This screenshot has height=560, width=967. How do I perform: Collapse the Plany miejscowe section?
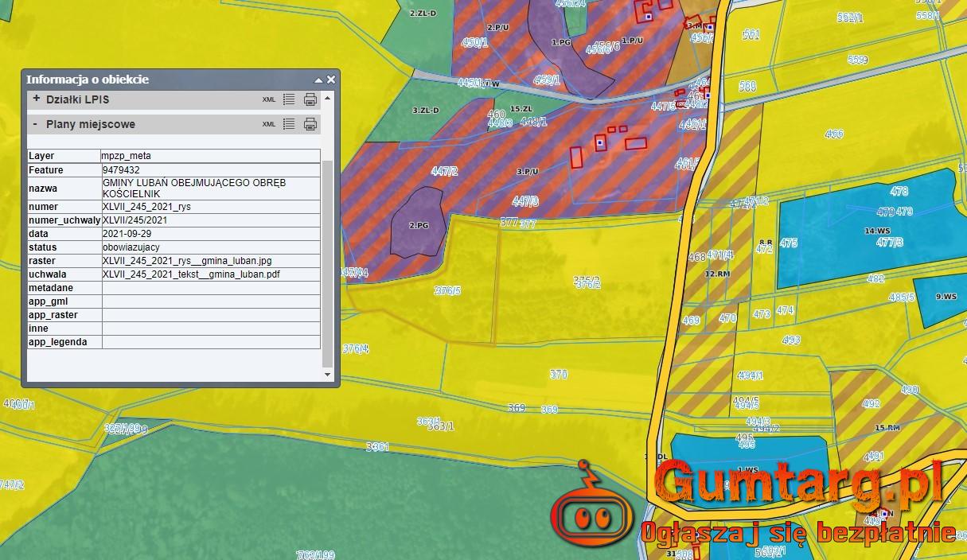tap(36, 124)
